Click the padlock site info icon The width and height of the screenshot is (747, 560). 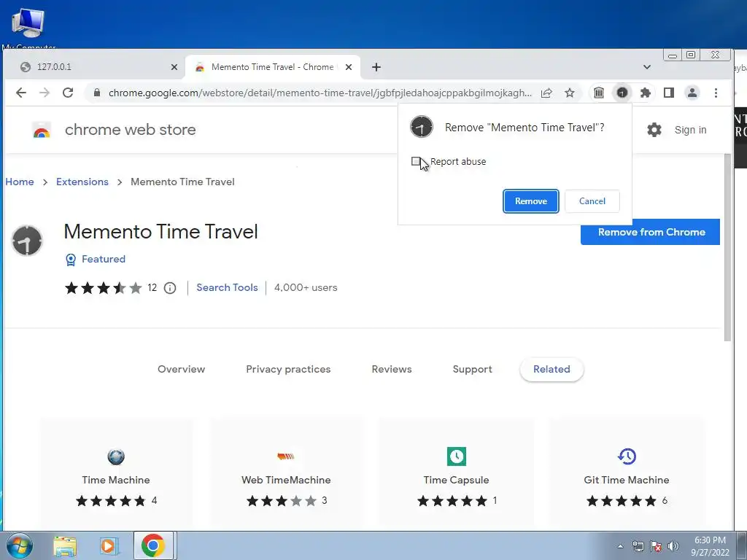pos(97,93)
